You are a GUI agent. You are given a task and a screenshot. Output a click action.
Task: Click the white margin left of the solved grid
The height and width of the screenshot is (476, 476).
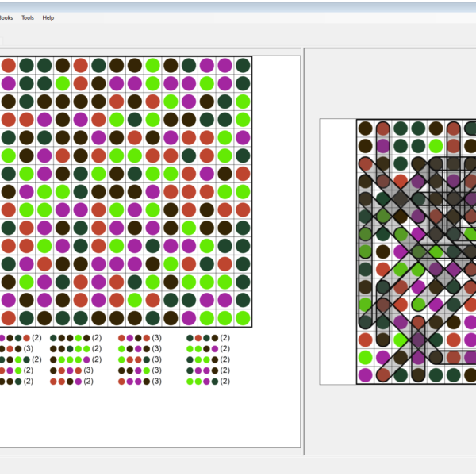[337, 238]
